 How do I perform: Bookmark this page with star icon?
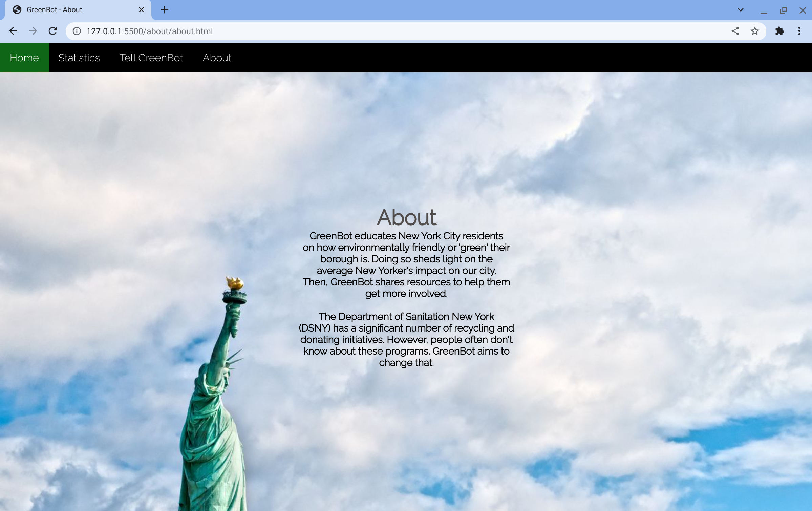(755, 31)
